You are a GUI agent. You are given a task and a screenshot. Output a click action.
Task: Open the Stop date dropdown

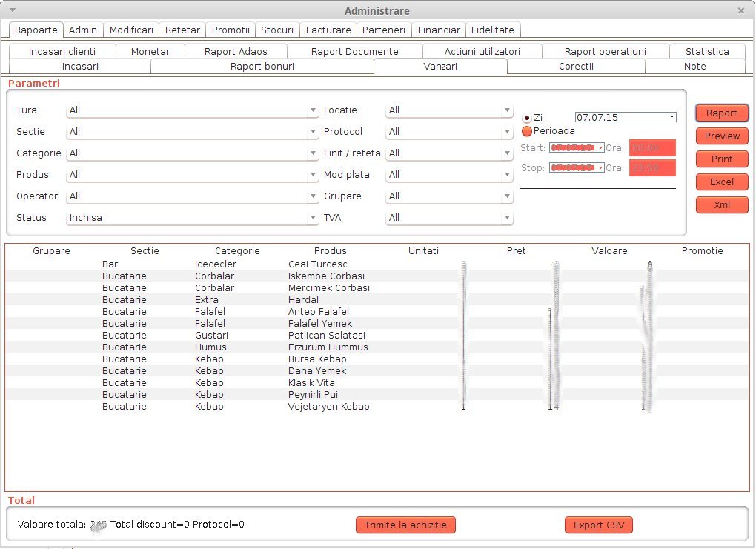(x=577, y=167)
